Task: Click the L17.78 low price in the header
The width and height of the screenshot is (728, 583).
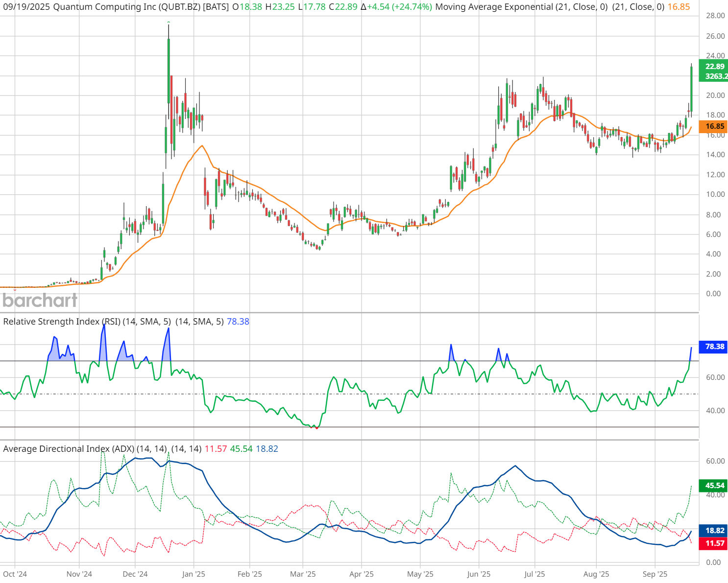Action: click(x=313, y=7)
